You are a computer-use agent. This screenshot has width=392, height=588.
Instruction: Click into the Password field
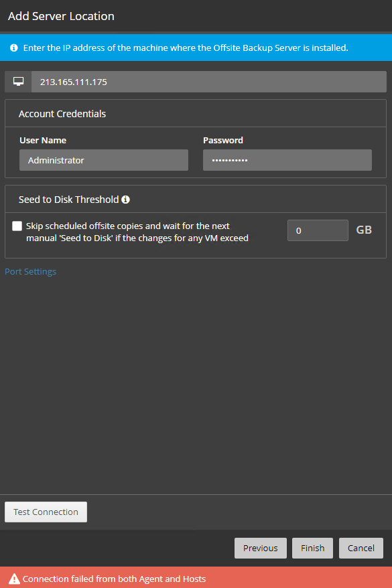(x=287, y=160)
